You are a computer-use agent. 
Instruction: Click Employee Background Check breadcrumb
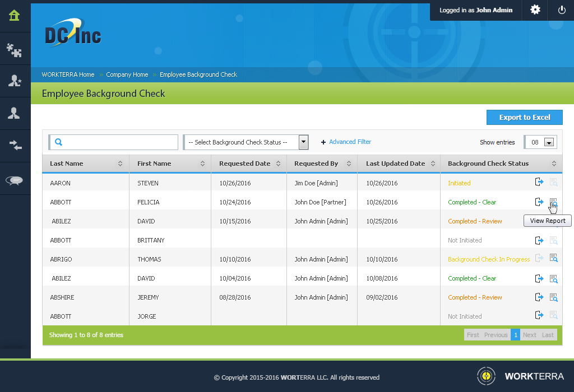[198, 74]
